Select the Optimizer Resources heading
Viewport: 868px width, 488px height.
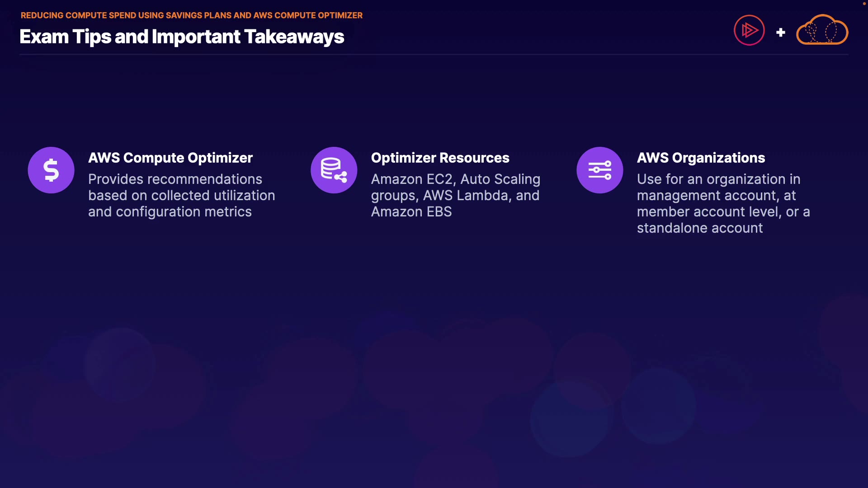click(440, 158)
